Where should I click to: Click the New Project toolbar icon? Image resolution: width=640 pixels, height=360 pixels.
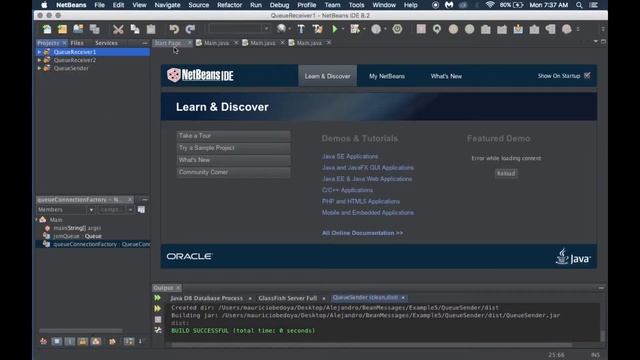(x=62, y=29)
